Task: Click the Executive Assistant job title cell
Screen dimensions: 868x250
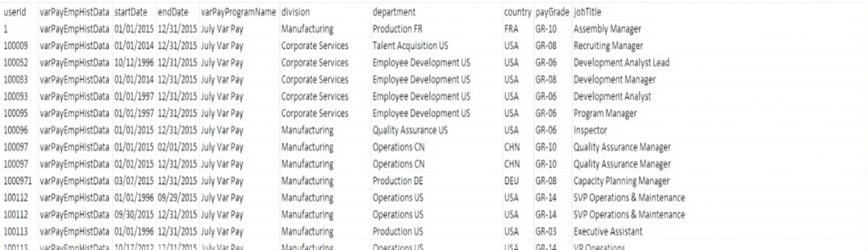Action: coord(607,232)
